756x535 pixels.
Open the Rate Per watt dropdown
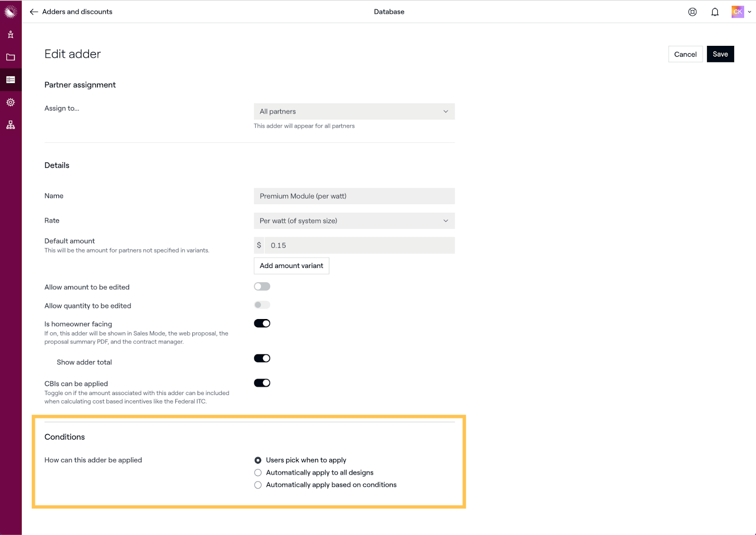[x=354, y=221]
